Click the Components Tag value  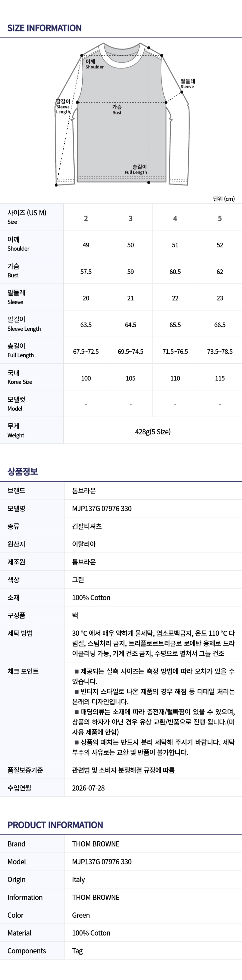[77, 951]
